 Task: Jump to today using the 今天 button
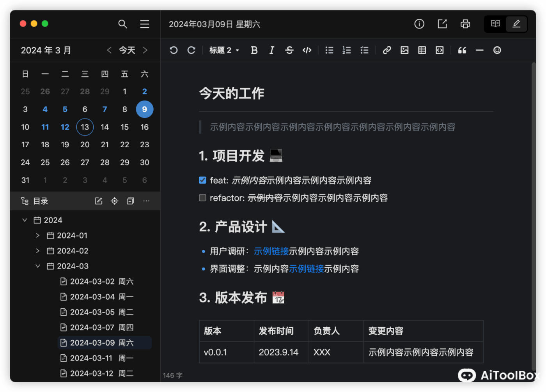tap(127, 50)
